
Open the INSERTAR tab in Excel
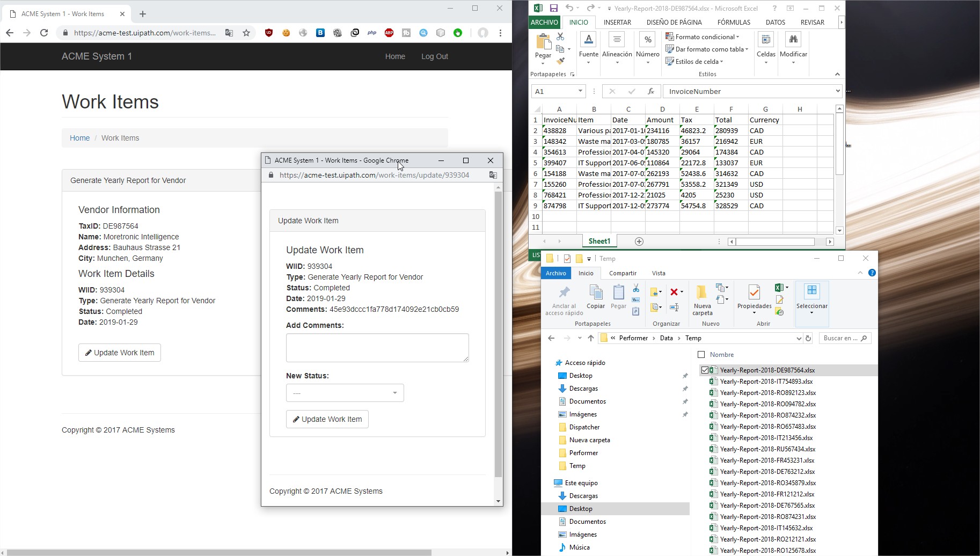[x=617, y=22]
